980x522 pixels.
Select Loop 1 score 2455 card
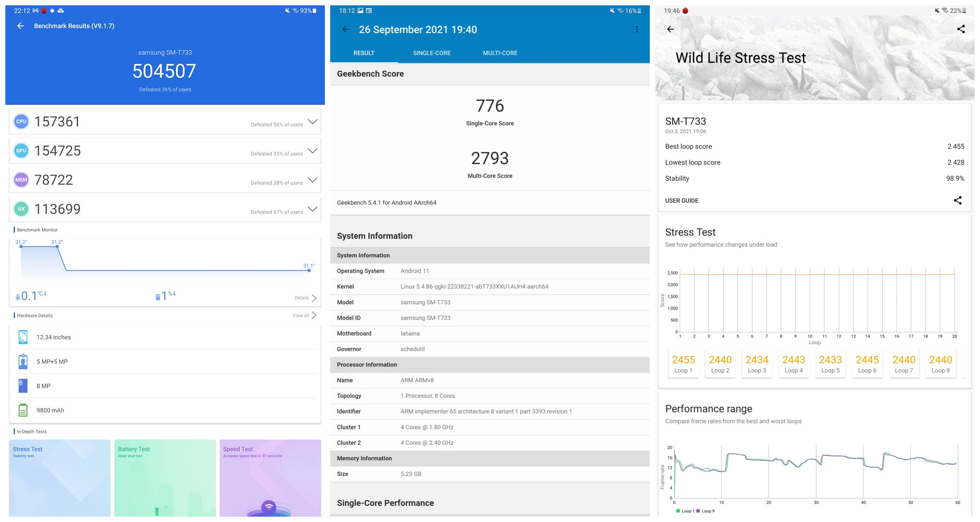683,364
